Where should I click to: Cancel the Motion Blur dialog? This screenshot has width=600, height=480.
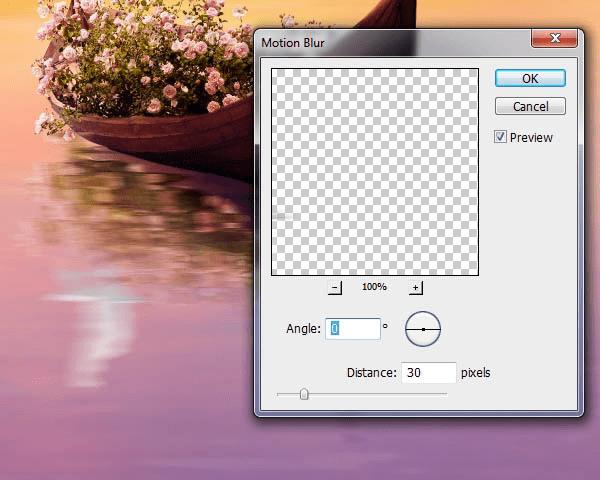[530, 106]
